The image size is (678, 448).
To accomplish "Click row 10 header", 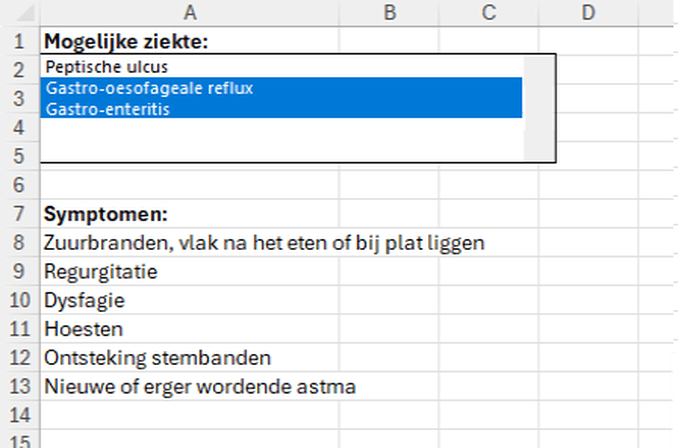I will point(19,300).
